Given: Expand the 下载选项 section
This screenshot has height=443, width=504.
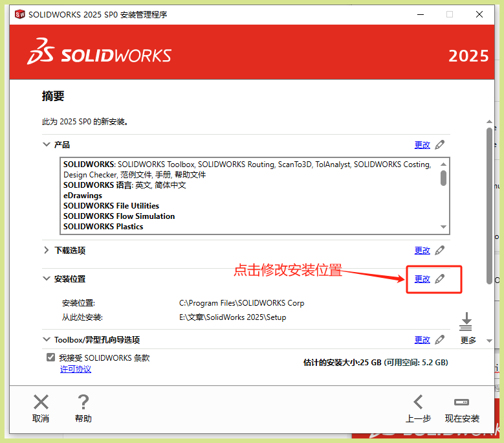Looking at the screenshot, I should (47, 250).
